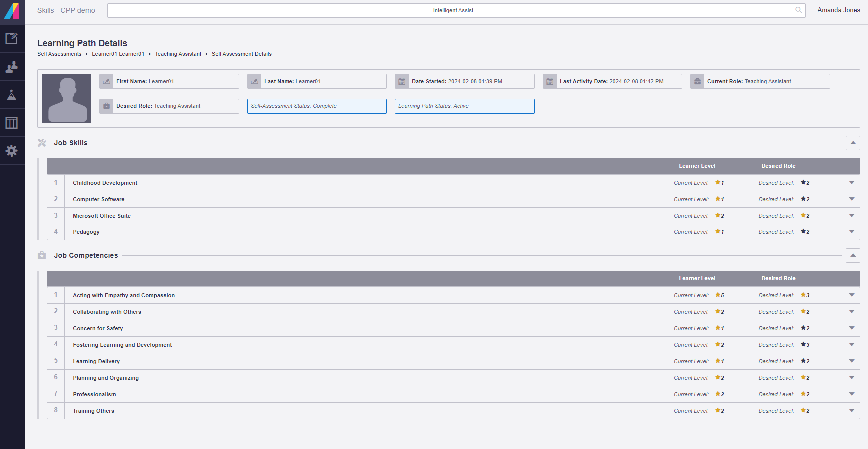This screenshot has width=868, height=449.
Task: Click the Date Started calendar icon
Action: [x=402, y=81]
